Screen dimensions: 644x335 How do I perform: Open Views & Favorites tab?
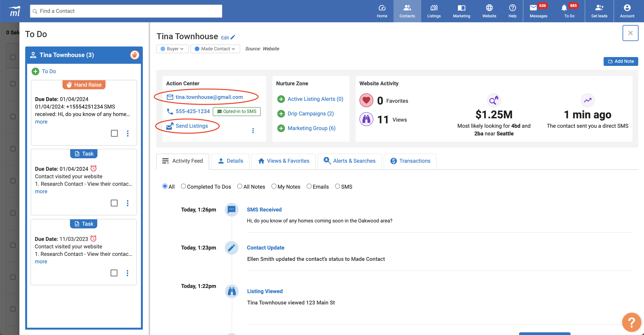pos(284,161)
